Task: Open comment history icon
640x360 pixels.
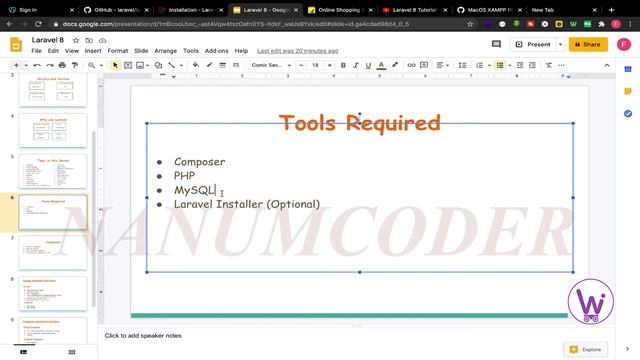Action: pos(496,44)
